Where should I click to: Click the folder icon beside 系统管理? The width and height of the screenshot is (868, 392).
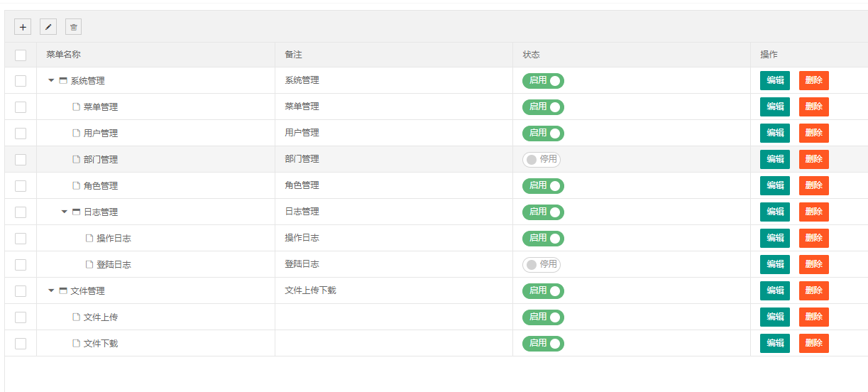click(63, 81)
